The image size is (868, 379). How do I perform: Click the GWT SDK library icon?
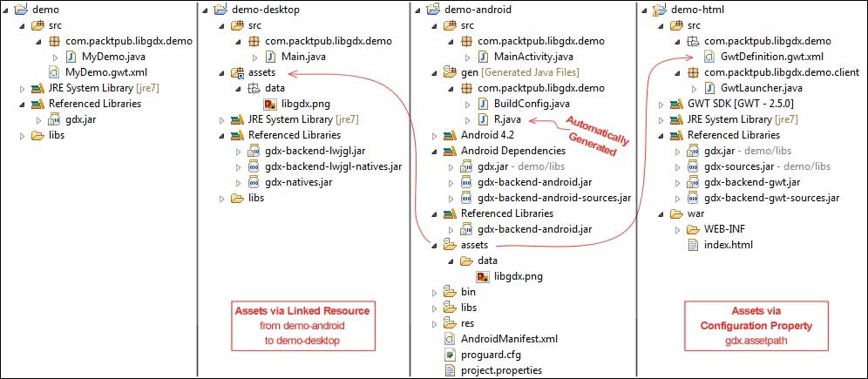(676, 104)
